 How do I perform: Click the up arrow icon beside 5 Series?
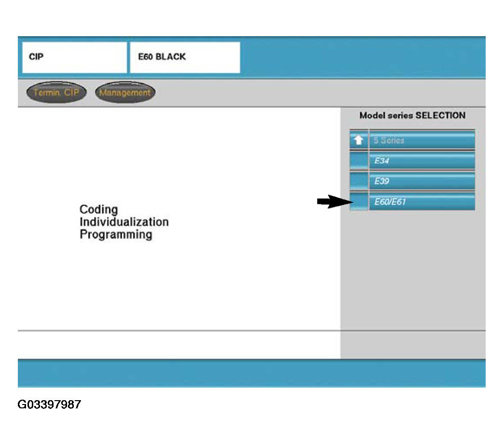[x=358, y=140]
